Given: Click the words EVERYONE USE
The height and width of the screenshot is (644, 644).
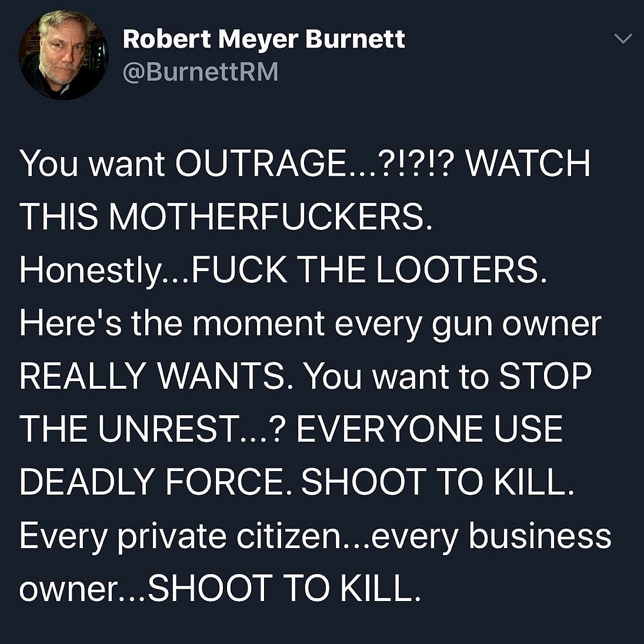Looking at the screenshot, I should [x=429, y=429].
